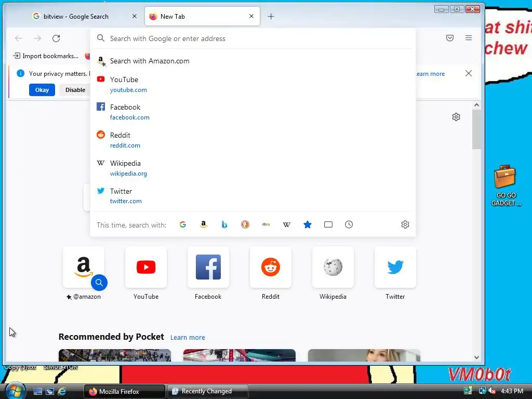532x399 pixels.
Task: Search open tabs with the tabs icon
Action: click(328, 224)
